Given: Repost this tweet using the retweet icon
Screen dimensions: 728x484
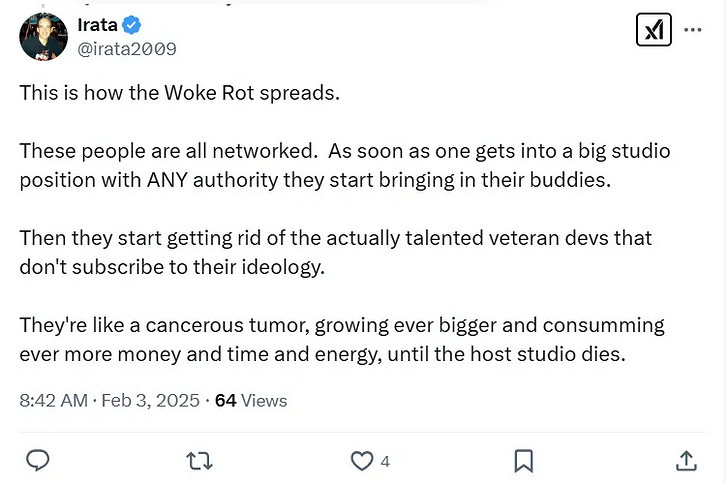Looking at the screenshot, I should (x=199, y=460).
